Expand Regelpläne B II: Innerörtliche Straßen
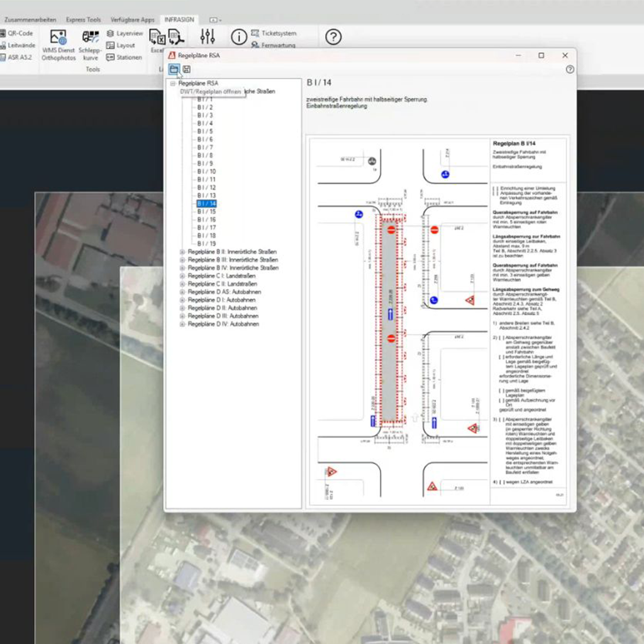Screen dimensions: 644x644 (183, 252)
